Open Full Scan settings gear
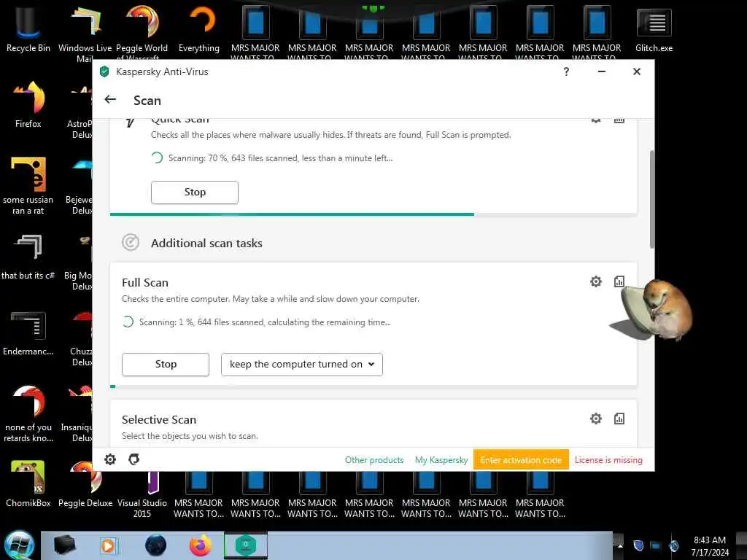 (x=595, y=281)
